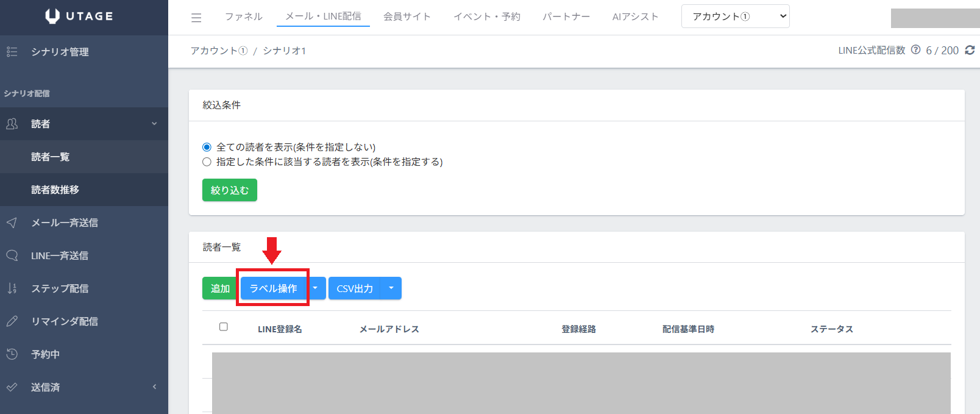
Task: Click the help icon beside LINE公式配信数
Action: [x=915, y=50]
